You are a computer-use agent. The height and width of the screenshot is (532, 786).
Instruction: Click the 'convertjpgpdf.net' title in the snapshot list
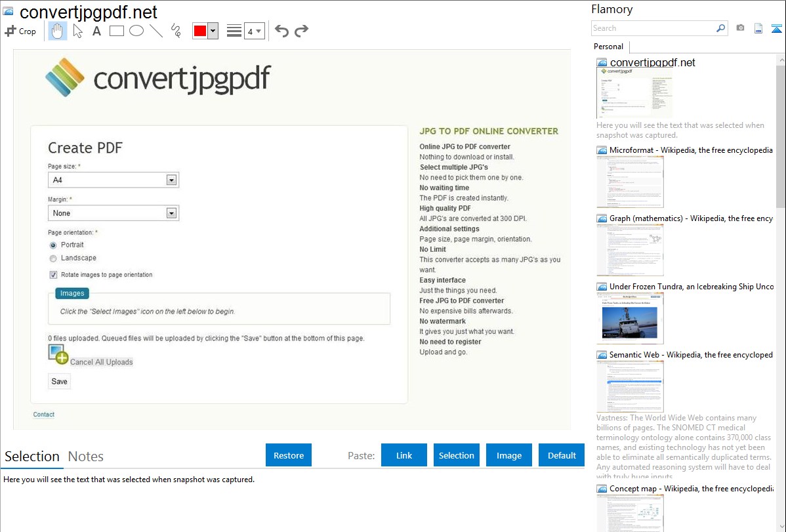tap(653, 63)
